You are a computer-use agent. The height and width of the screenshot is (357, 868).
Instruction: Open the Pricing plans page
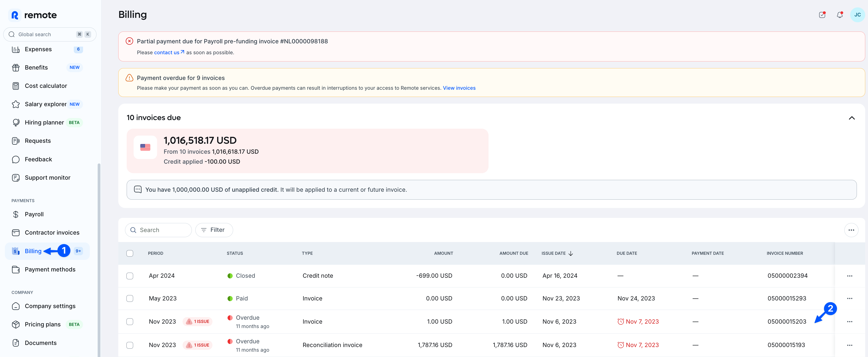[43, 324]
